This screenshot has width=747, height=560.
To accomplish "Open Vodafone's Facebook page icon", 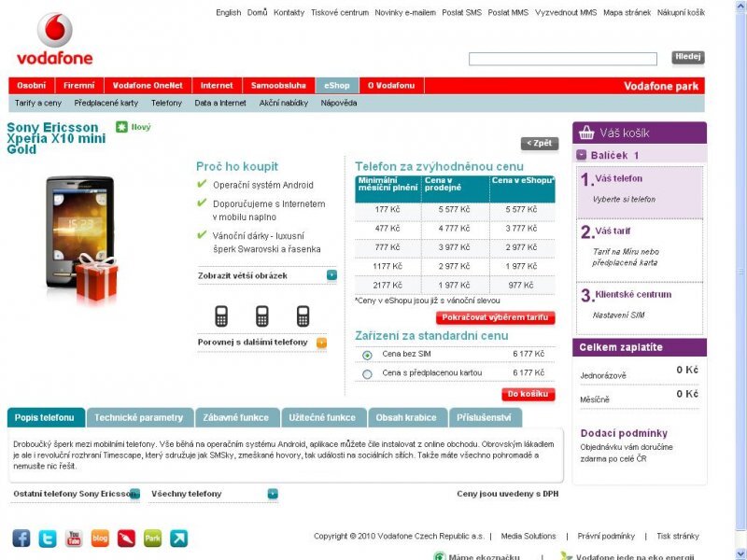I will pyautogui.click(x=21, y=537).
